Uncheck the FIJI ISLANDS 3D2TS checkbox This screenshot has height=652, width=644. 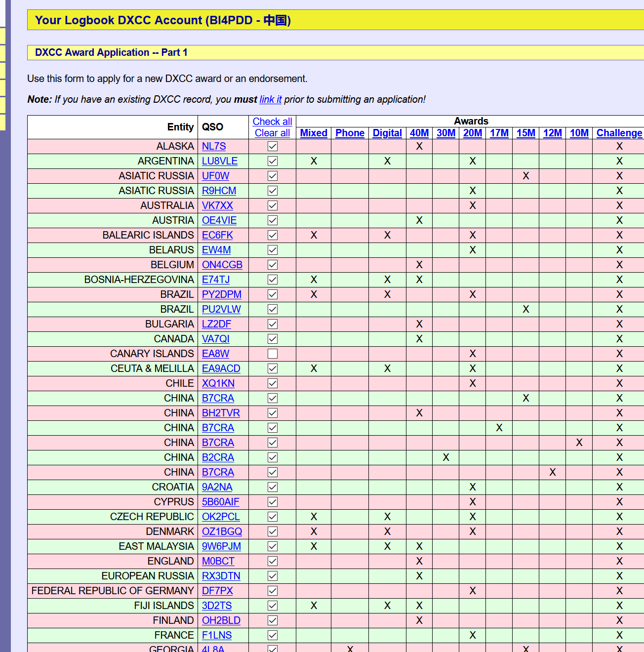click(x=273, y=606)
